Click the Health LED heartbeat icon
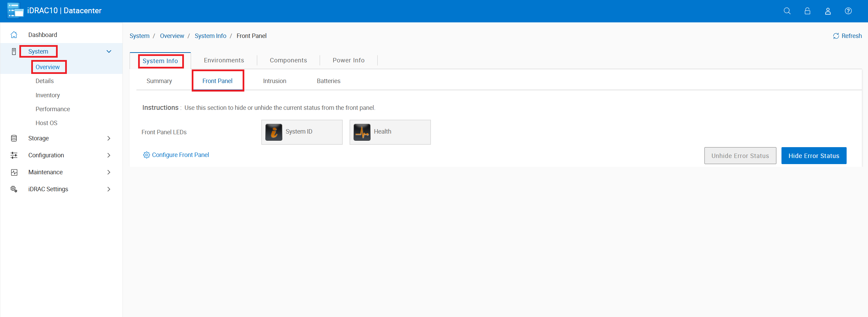 coord(362,132)
